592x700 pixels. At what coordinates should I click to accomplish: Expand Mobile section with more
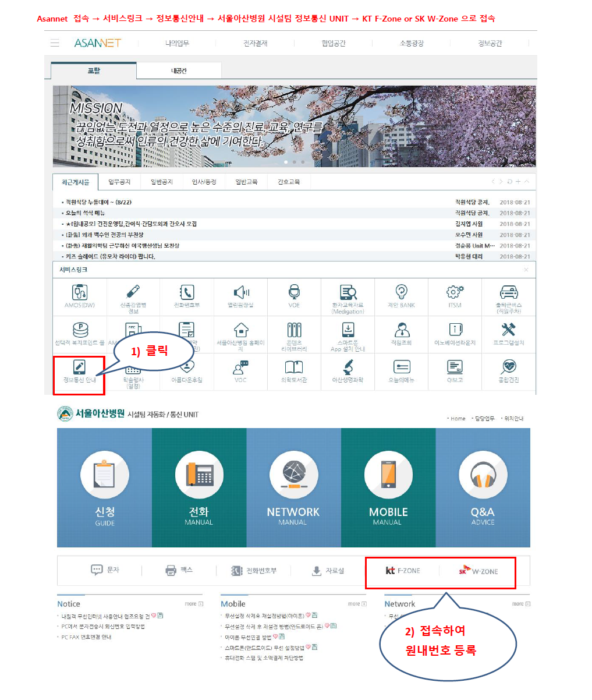tap(357, 604)
